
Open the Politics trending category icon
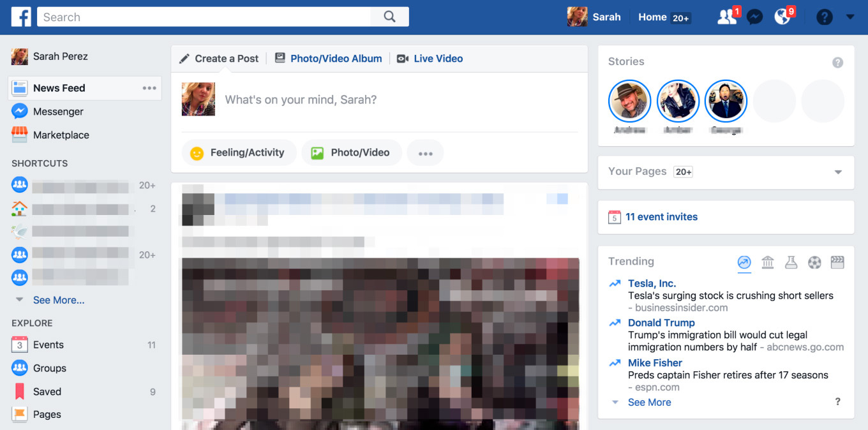[768, 262]
